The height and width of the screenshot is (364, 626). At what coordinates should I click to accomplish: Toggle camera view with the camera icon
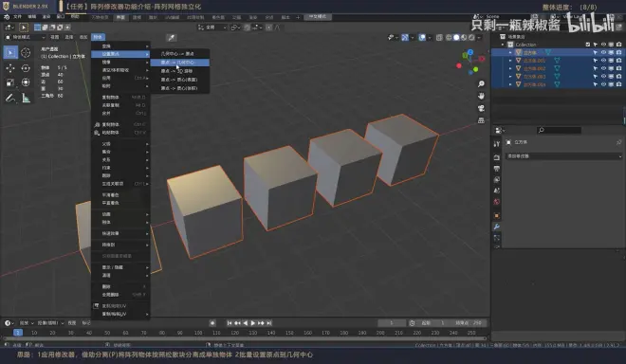(481, 108)
